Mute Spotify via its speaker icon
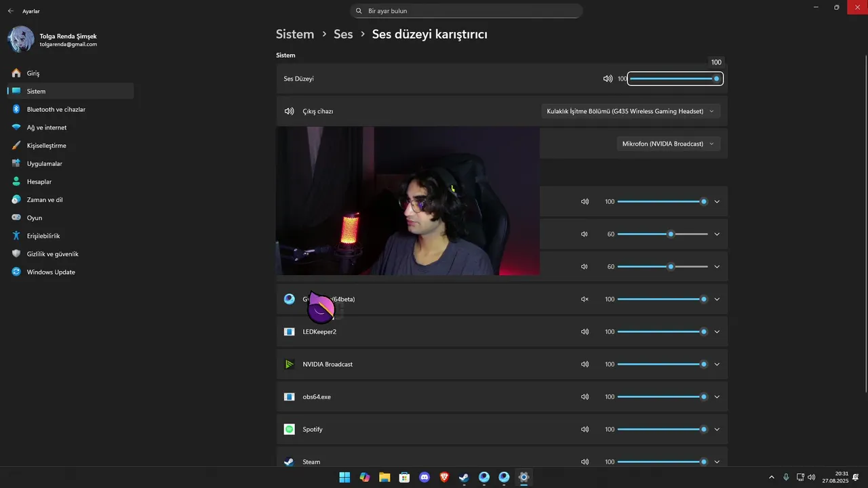The width and height of the screenshot is (868, 488). [x=585, y=429]
